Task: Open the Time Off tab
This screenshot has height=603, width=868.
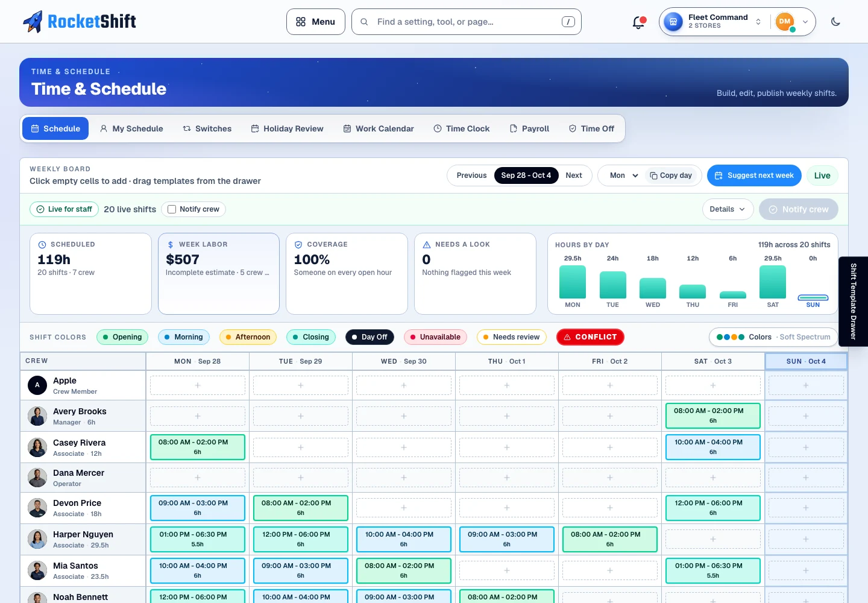Action: coord(591,128)
